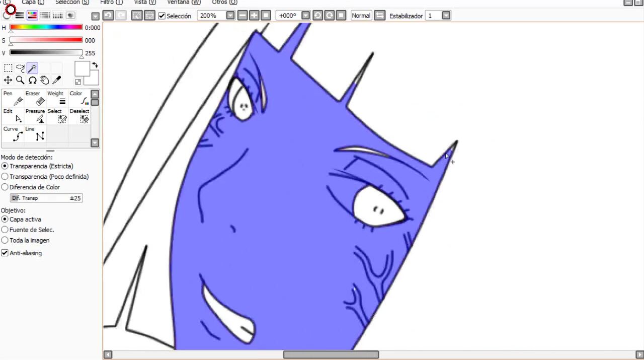Open the Estabilizador value dropdown

coord(446,16)
